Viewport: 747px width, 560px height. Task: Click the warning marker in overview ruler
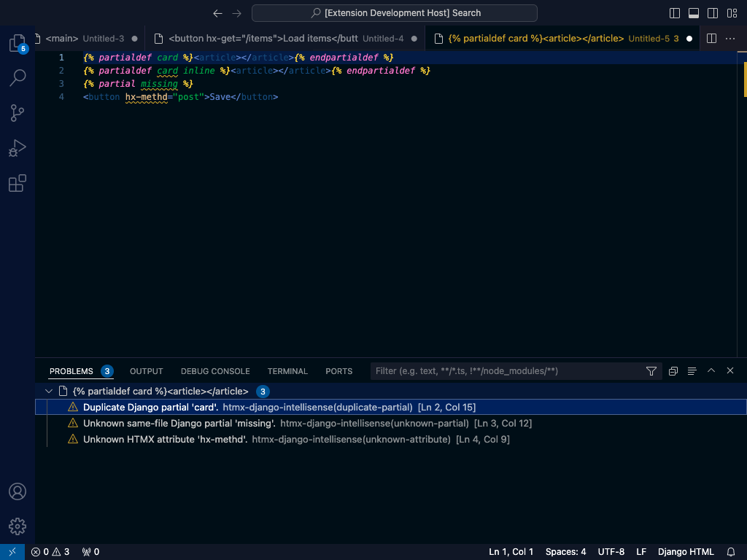click(x=745, y=79)
